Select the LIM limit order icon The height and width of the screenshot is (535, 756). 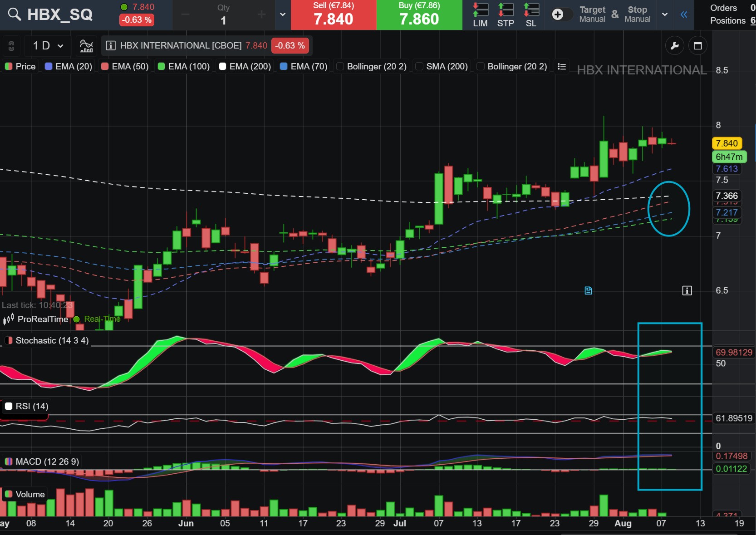pyautogui.click(x=480, y=15)
